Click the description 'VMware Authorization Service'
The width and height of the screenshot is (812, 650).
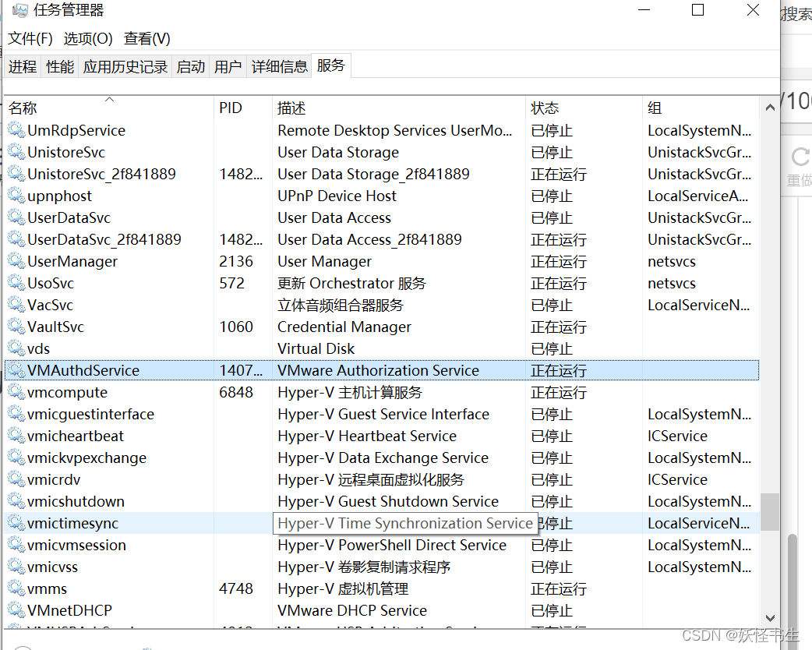click(378, 370)
